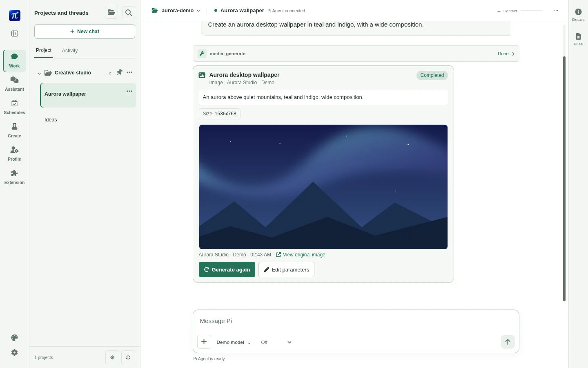
Task: Open the Extension section
Action: [14, 177]
